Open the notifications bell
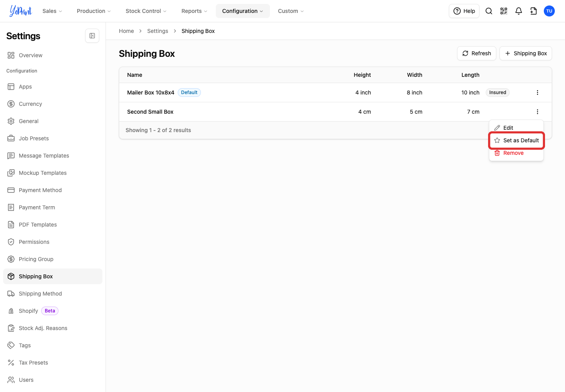The height and width of the screenshot is (392, 565). click(519, 11)
